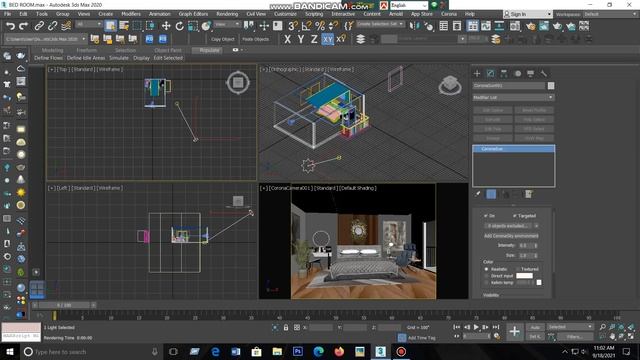Click Add CoronaSky environment button
This screenshot has height=360, width=640.
[x=511, y=236]
